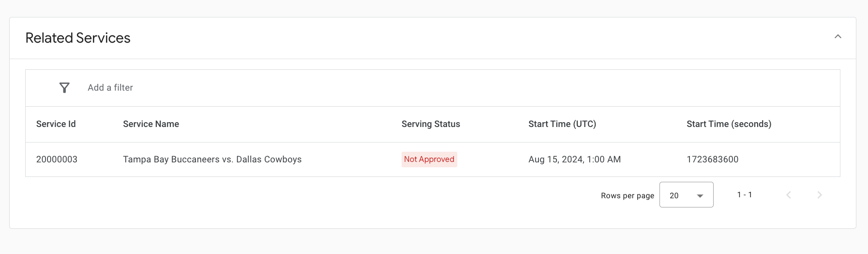Image resolution: width=868 pixels, height=254 pixels.
Task: Focus the 'Add a filter' field
Action: coord(110,88)
